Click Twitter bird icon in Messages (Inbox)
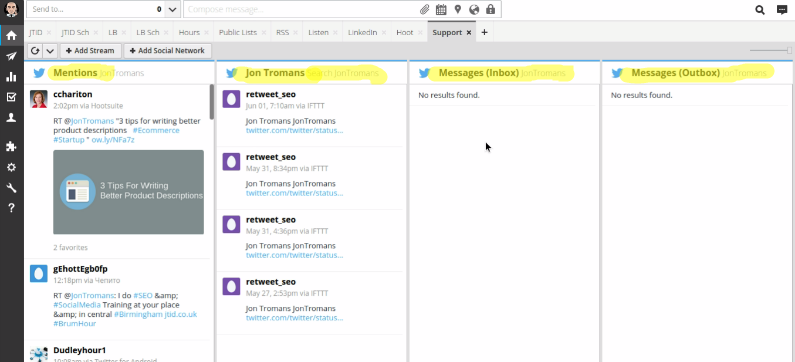Image resolution: width=795 pixels, height=362 pixels. click(424, 73)
